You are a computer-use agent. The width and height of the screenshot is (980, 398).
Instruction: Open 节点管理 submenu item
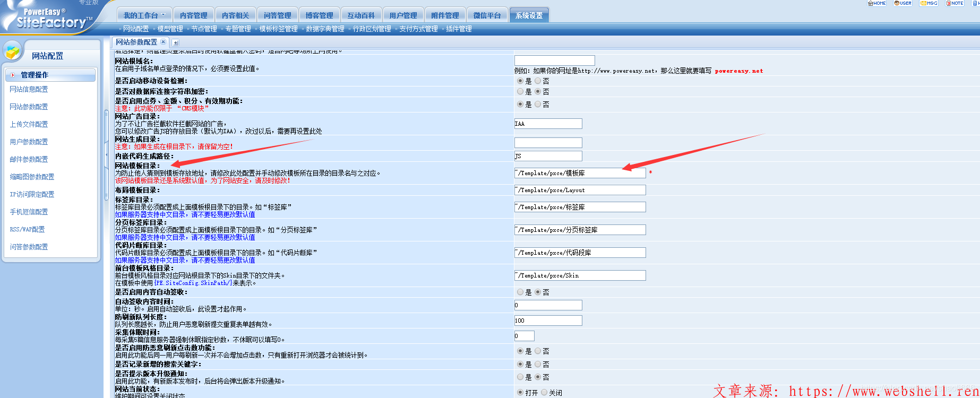click(204, 29)
